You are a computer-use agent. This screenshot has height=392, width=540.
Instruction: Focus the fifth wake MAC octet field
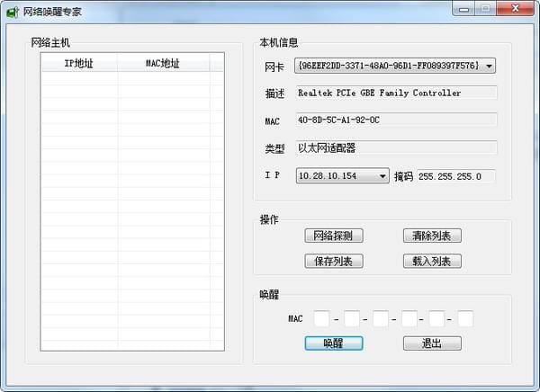436,318
